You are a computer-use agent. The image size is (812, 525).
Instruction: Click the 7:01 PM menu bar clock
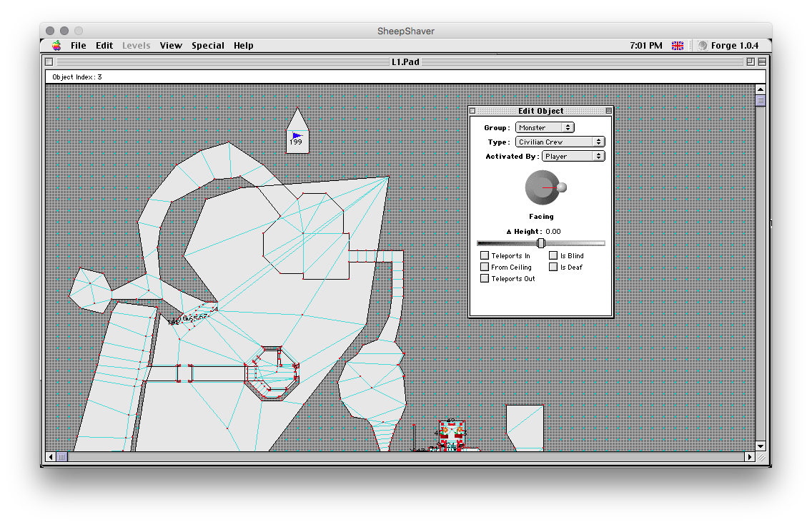pos(645,46)
